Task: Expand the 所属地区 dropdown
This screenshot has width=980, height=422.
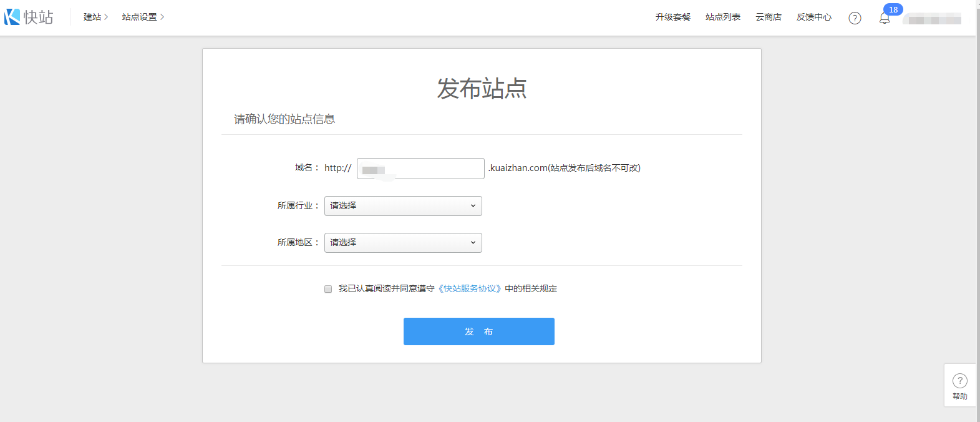Action: tap(403, 243)
